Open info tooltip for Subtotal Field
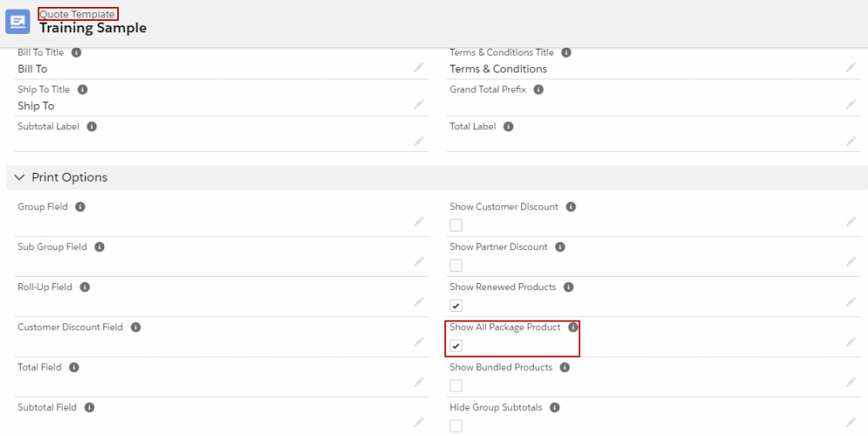The width and height of the screenshot is (868, 436). (x=89, y=407)
